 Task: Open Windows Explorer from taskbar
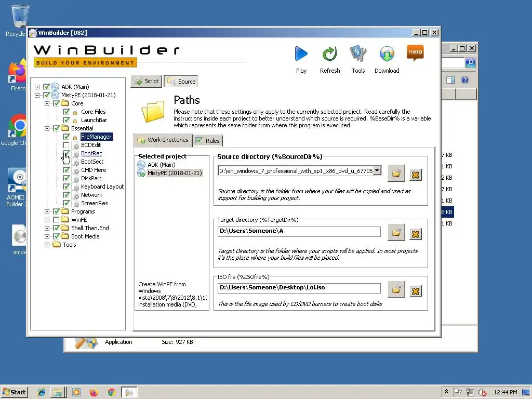pos(58,393)
